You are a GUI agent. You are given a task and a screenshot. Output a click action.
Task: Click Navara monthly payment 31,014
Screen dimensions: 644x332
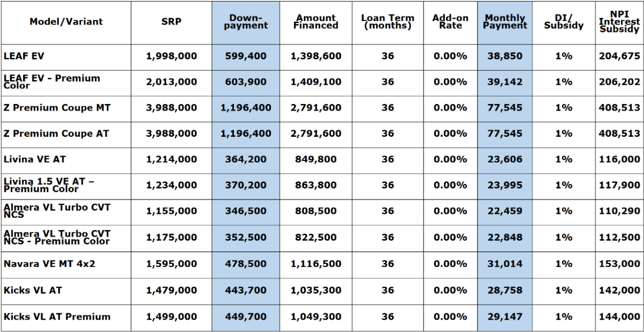pos(504,264)
